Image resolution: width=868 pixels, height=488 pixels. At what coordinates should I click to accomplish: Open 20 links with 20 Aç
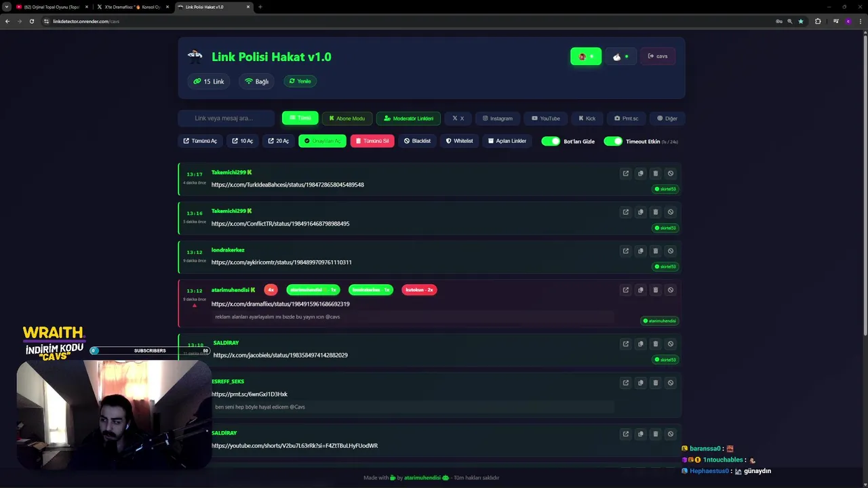coord(278,141)
